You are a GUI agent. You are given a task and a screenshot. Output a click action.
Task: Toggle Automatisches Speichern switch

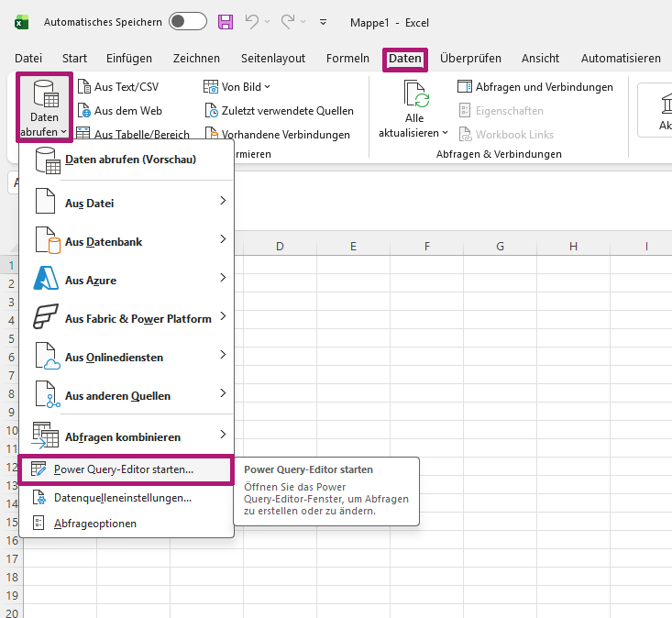188,22
